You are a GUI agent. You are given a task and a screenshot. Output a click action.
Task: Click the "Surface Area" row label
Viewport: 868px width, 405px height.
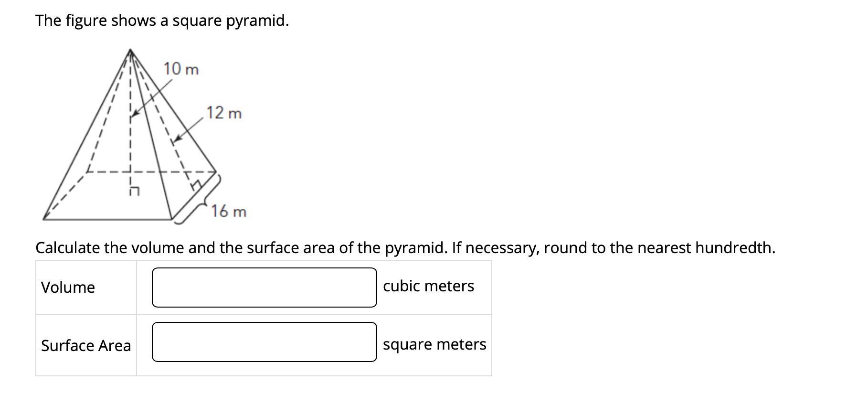point(86,345)
